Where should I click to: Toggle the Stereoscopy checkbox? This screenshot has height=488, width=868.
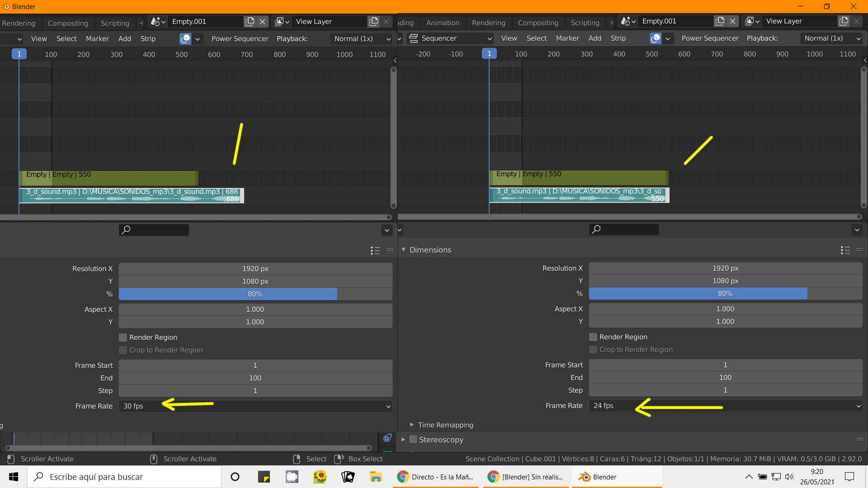[413, 440]
